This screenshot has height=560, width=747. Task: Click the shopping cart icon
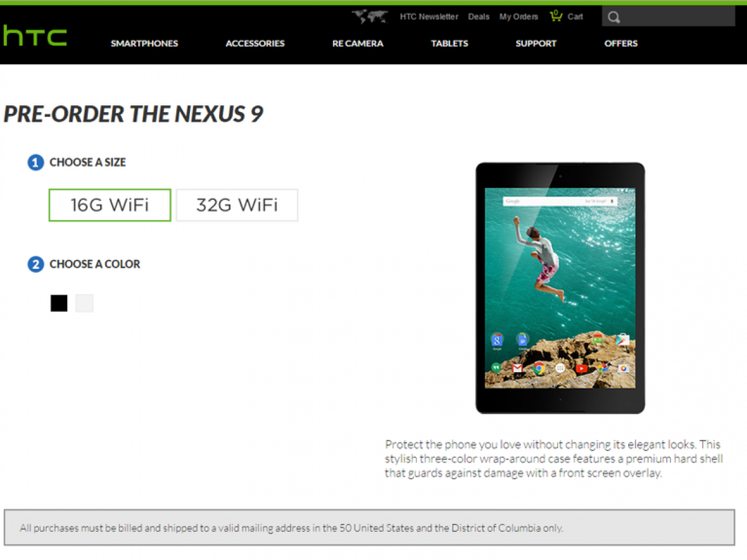pyautogui.click(x=556, y=16)
